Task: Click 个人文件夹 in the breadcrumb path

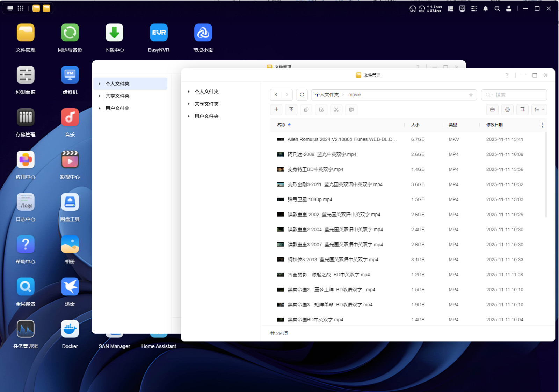Action: (327, 95)
